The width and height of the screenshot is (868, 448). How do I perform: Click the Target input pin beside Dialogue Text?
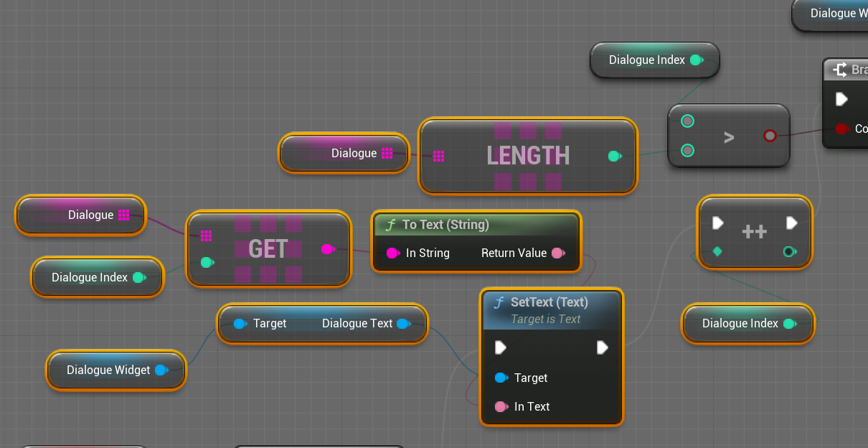coord(240,323)
